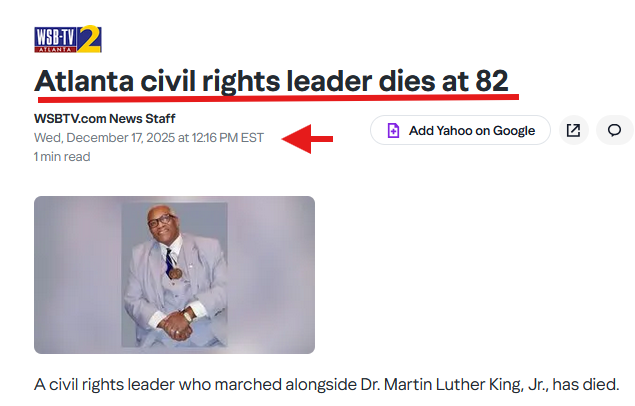This screenshot has height=406, width=635.
Task: Click the large yellow 2 numeral logo
Action: pos(91,40)
